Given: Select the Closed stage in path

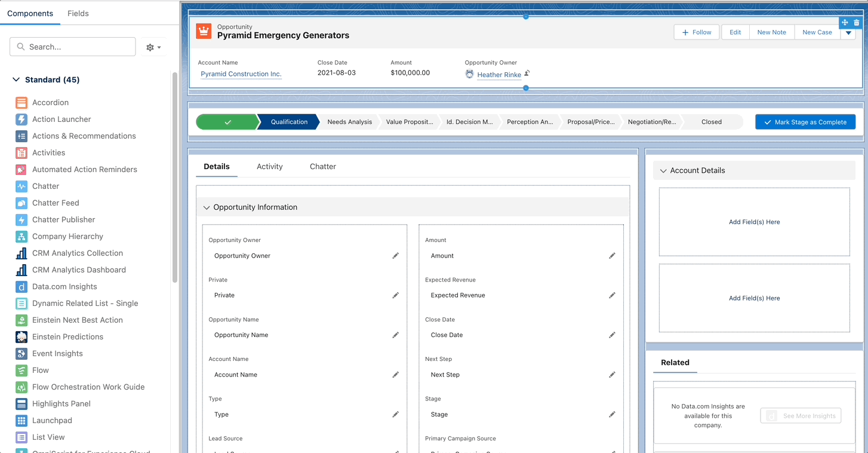Looking at the screenshot, I should point(712,122).
